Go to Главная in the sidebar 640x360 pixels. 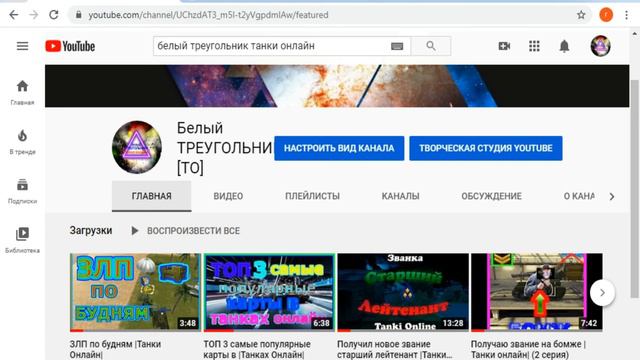[x=22, y=93]
